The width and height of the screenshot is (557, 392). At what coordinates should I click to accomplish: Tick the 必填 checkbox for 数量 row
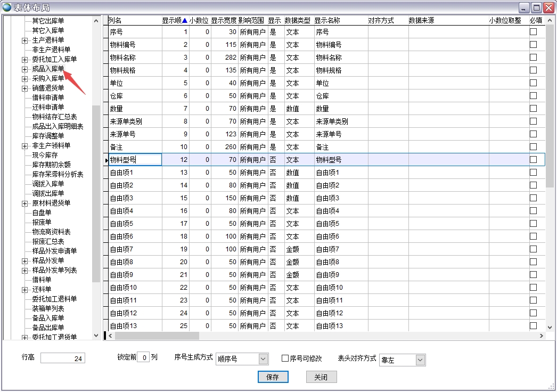(533, 109)
